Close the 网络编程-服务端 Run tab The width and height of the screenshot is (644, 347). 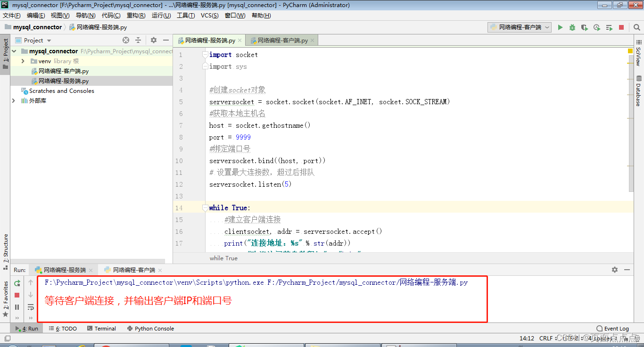pyautogui.click(x=91, y=270)
